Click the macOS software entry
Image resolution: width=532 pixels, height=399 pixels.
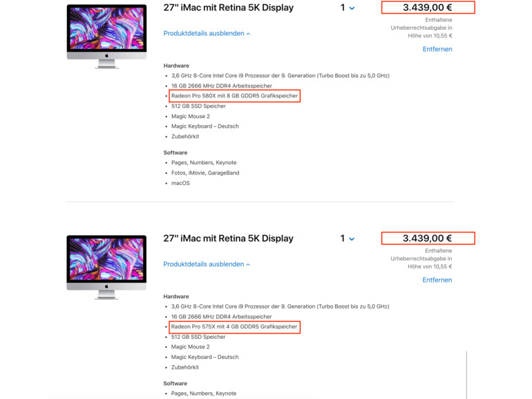click(x=180, y=184)
